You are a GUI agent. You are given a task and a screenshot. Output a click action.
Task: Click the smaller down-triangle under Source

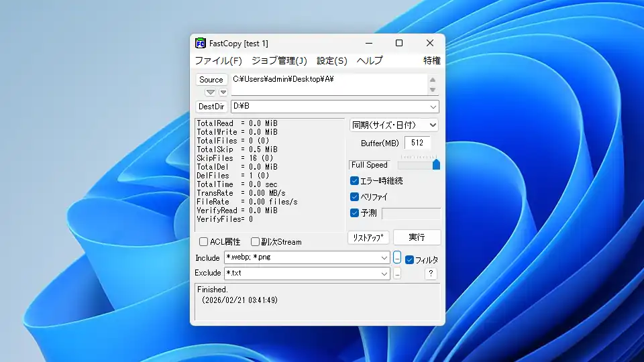point(223,92)
